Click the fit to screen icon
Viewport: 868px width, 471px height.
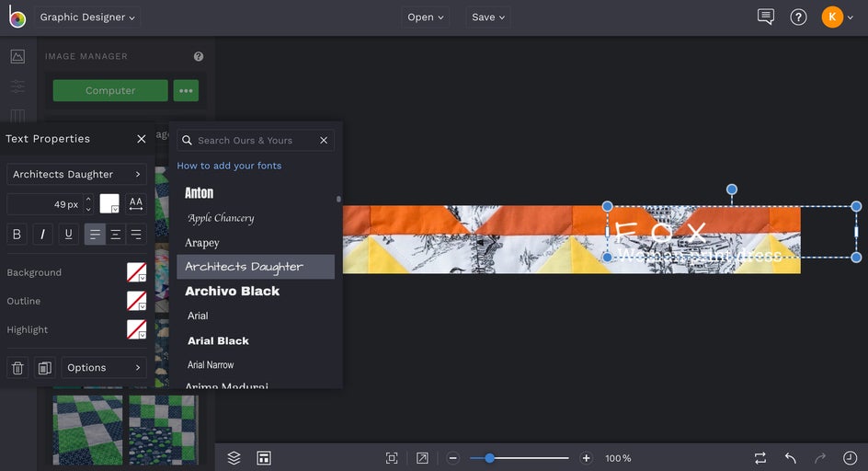[x=392, y=458]
